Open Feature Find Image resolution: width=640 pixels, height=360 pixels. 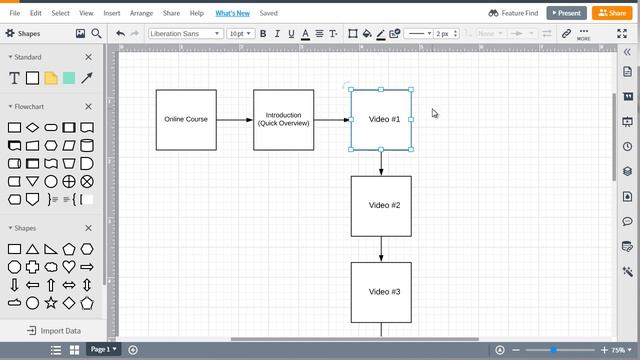[x=513, y=13]
